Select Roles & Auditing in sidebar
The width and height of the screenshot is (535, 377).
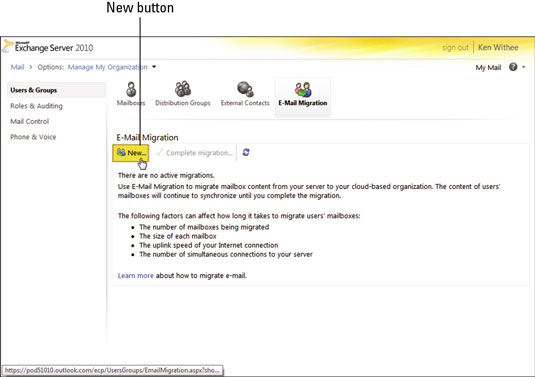[37, 106]
